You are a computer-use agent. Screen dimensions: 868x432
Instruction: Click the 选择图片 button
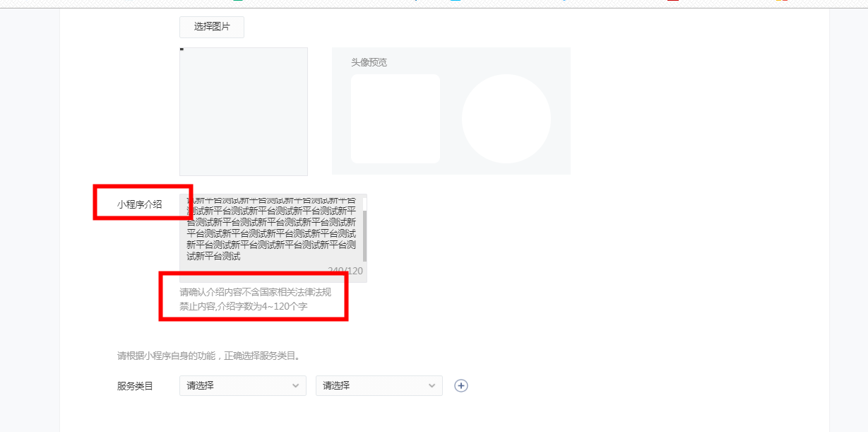212,27
